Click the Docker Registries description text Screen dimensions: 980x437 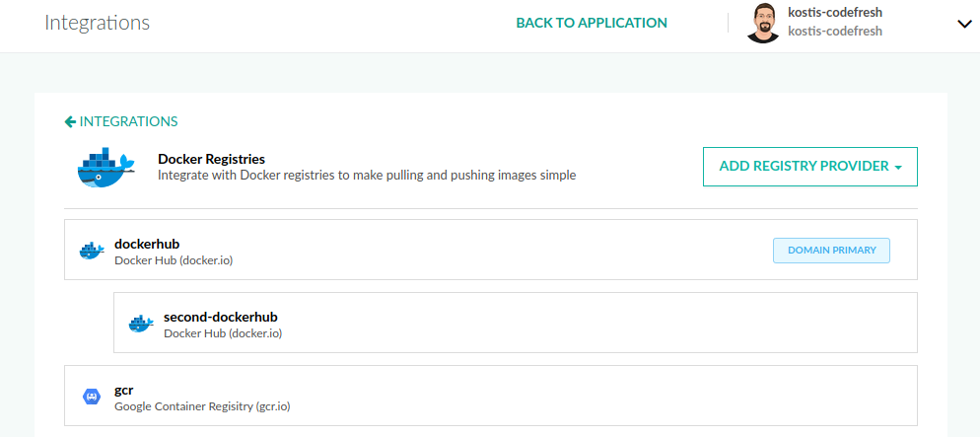click(367, 176)
